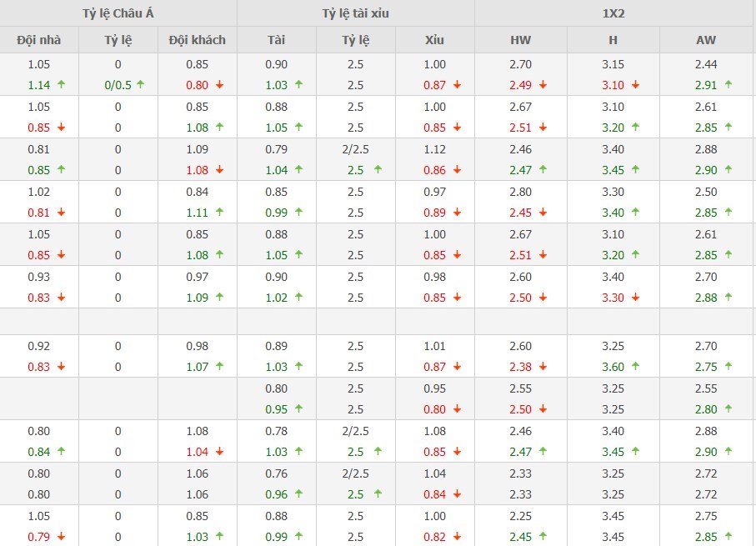Click the green up arrow beside 1.14

[61, 84]
